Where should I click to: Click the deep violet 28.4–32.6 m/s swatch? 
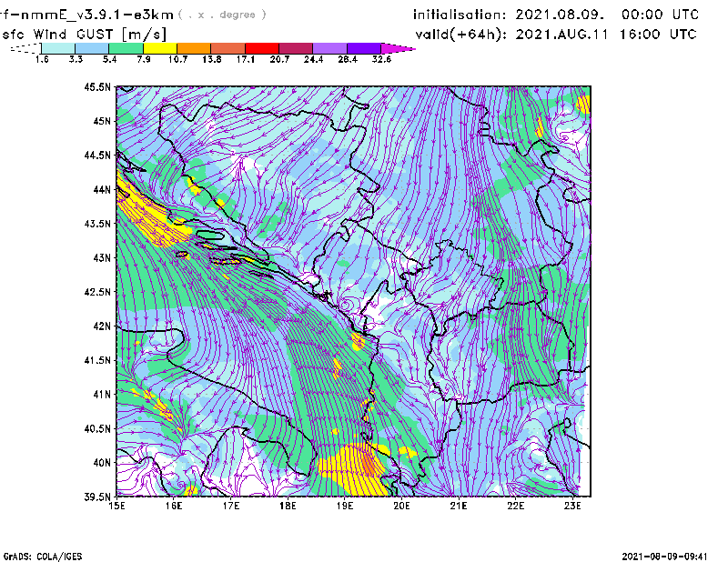tap(364, 48)
